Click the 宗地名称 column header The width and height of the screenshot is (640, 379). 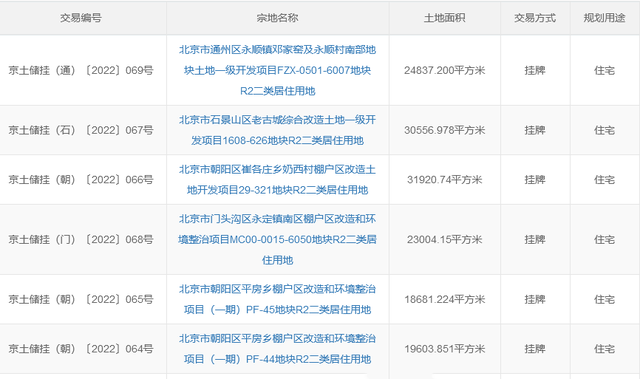tap(278, 18)
